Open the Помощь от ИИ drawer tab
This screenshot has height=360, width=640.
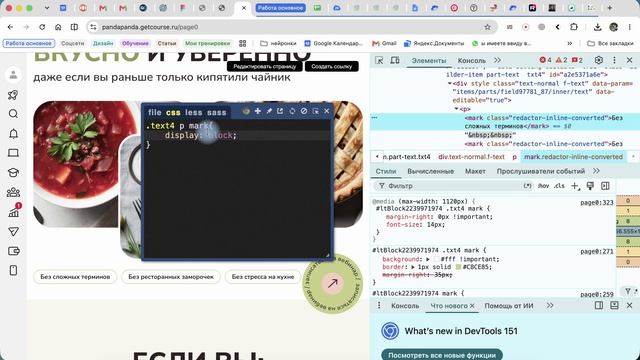[x=509, y=306]
